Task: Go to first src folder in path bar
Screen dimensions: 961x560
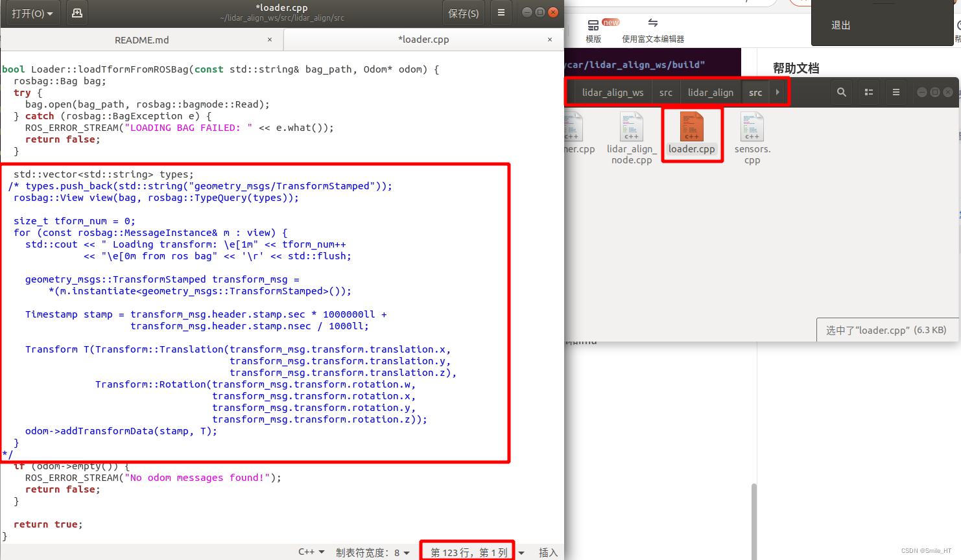Action: click(x=666, y=93)
